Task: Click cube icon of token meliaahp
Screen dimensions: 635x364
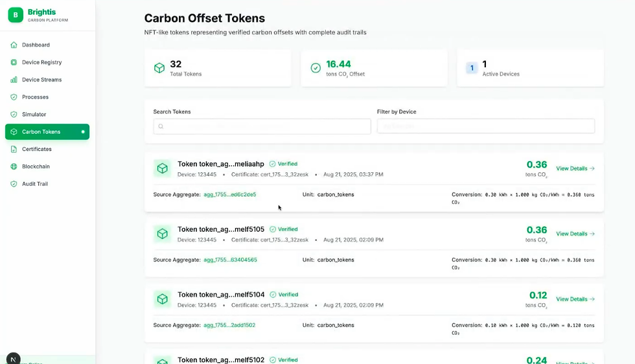Action: click(163, 168)
